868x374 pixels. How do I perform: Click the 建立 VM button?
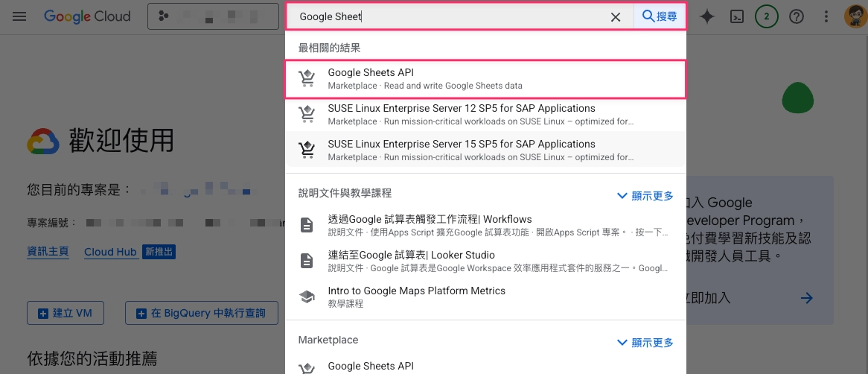(66, 313)
